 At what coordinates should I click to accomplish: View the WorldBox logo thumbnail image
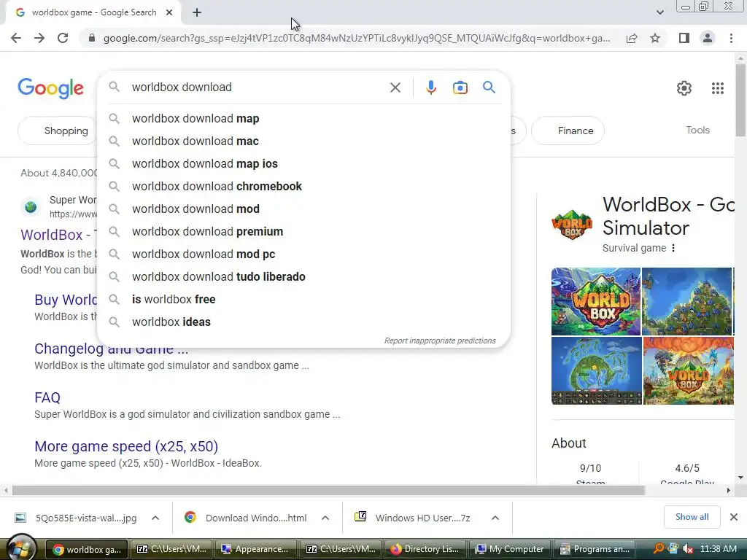595,301
